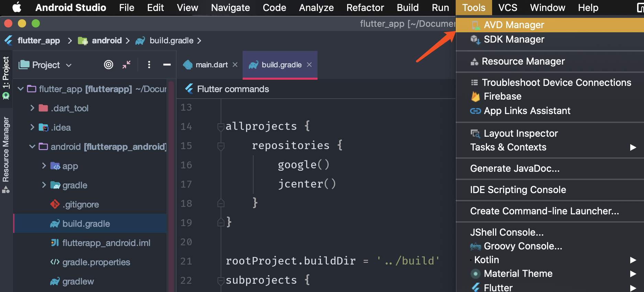Open the VCS menu
Screen dimensions: 644x292
tap(508, 8)
